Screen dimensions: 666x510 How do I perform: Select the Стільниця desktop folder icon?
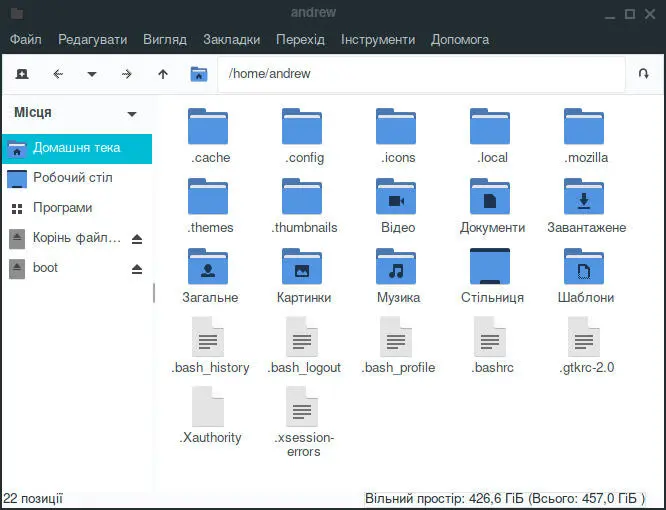(490, 267)
